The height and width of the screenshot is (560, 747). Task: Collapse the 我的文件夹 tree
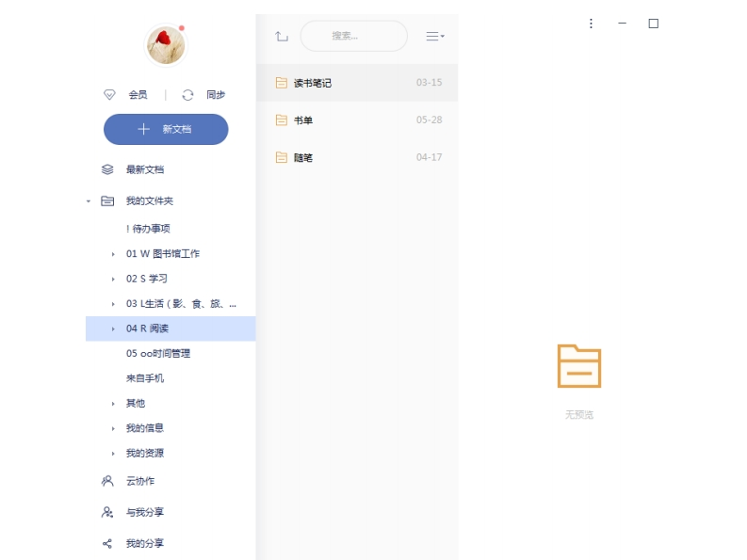pyautogui.click(x=89, y=201)
